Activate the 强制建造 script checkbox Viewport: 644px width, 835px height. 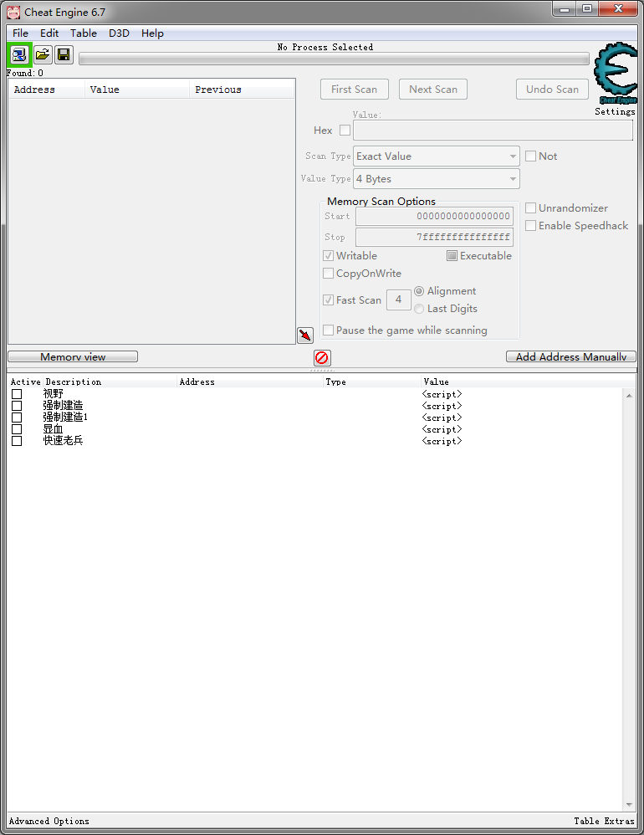(x=17, y=406)
